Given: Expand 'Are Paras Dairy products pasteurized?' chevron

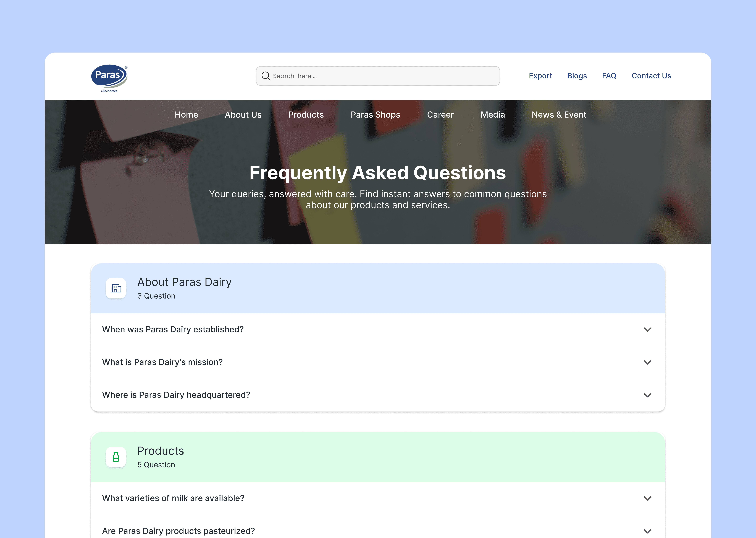Looking at the screenshot, I should [x=647, y=531].
